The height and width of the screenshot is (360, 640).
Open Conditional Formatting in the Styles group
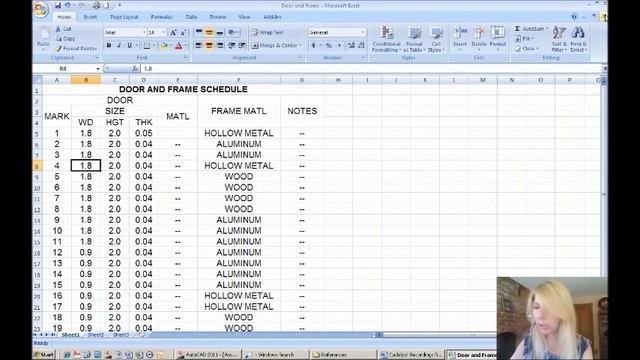[386, 39]
